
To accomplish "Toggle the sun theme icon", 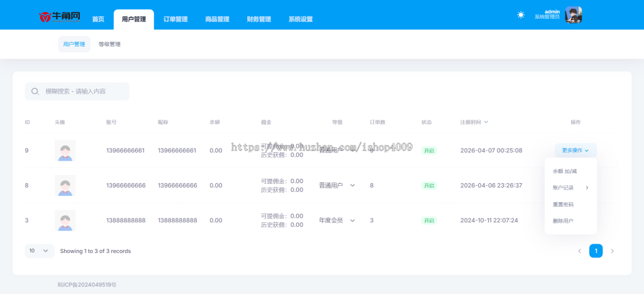I will point(521,15).
